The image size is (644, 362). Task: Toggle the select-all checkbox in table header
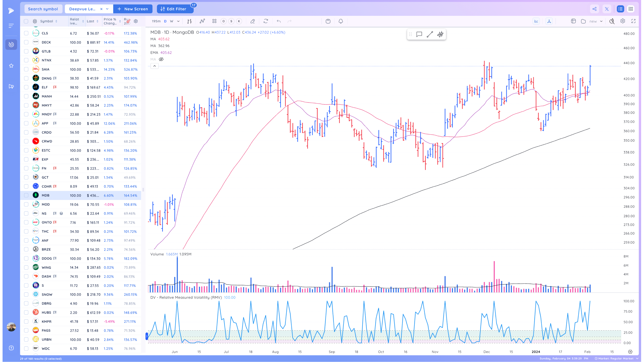tap(26, 21)
